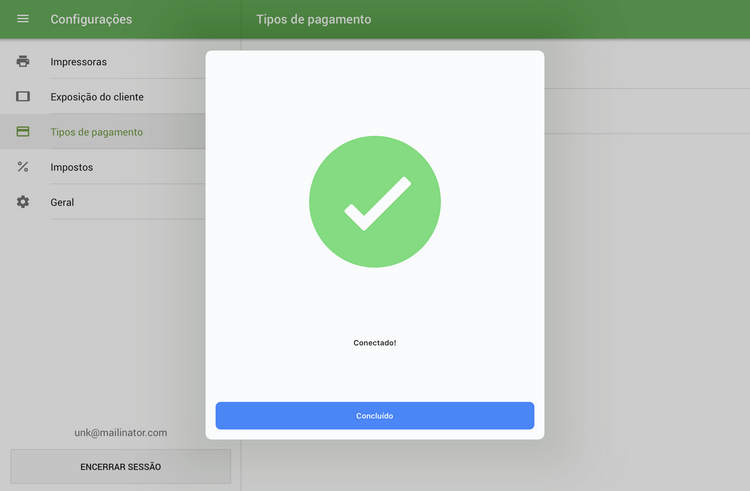This screenshot has height=491, width=750.
Task: Click the percent icon for Impostos
Action: [x=23, y=167]
